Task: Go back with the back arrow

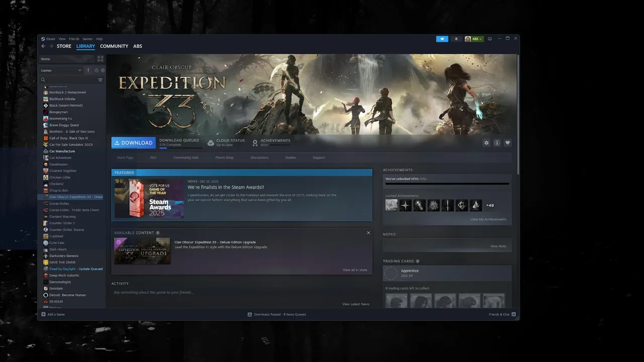Action: click(x=43, y=46)
